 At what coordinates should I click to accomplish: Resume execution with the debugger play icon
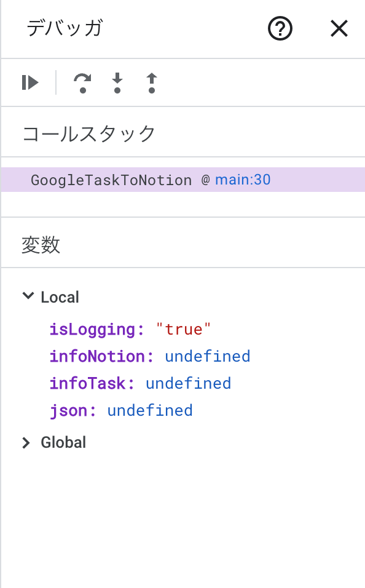pyautogui.click(x=30, y=82)
